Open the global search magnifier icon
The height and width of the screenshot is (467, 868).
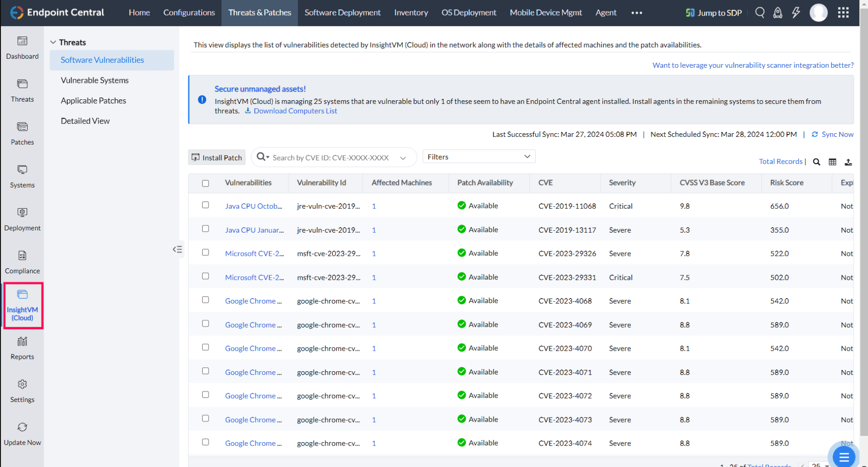click(x=760, y=12)
